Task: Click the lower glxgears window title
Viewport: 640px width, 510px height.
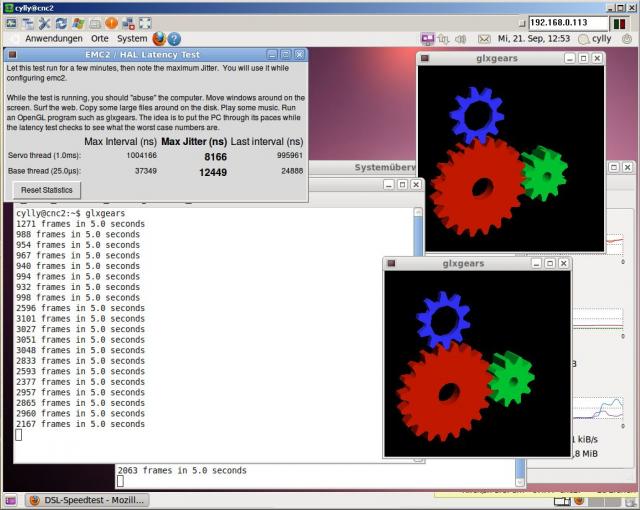Action: pos(463,264)
